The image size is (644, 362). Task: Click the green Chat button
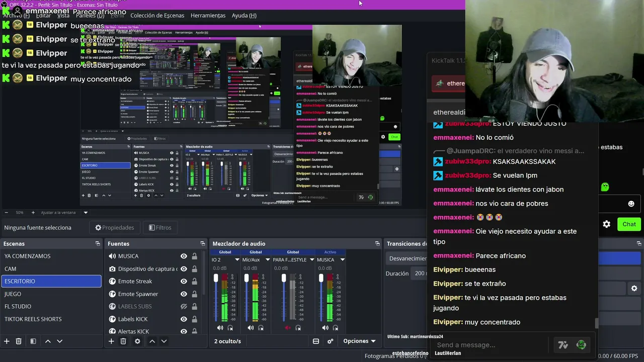(x=629, y=224)
